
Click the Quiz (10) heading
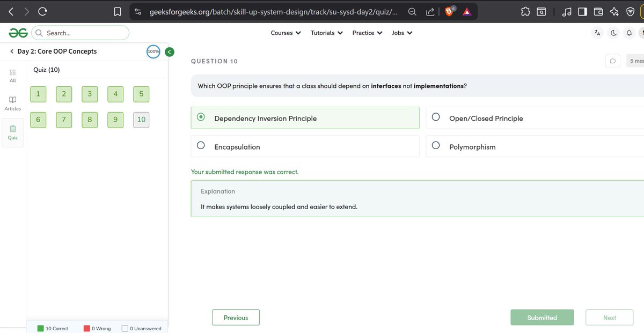pyautogui.click(x=47, y=70)
